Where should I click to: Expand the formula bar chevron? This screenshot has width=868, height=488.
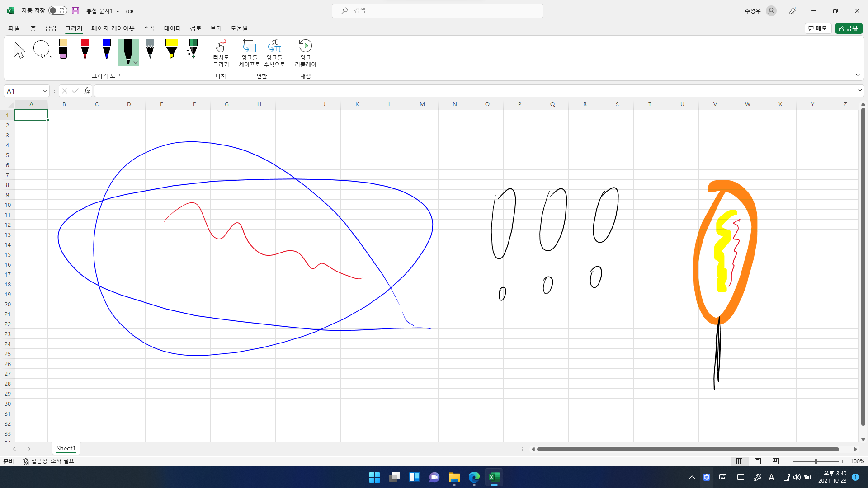tap(859, 90)
